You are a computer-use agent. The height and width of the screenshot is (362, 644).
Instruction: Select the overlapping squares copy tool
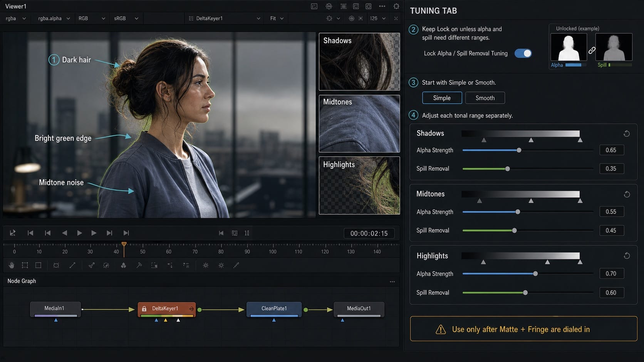154,265
